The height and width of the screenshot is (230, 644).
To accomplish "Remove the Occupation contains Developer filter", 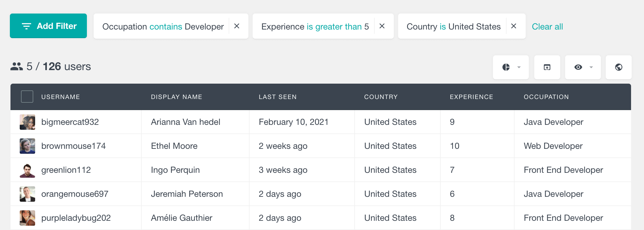I will click(x=237, y=26).
